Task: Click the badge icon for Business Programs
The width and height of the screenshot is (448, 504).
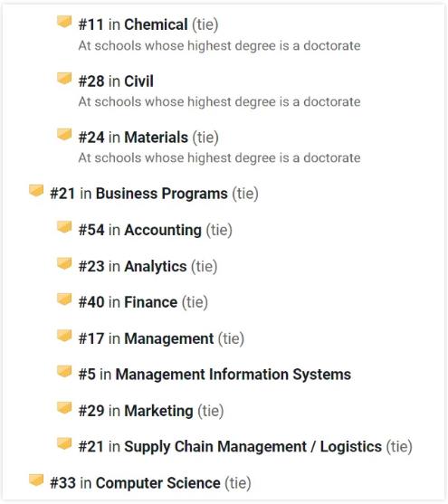Action: coord(36,190)
